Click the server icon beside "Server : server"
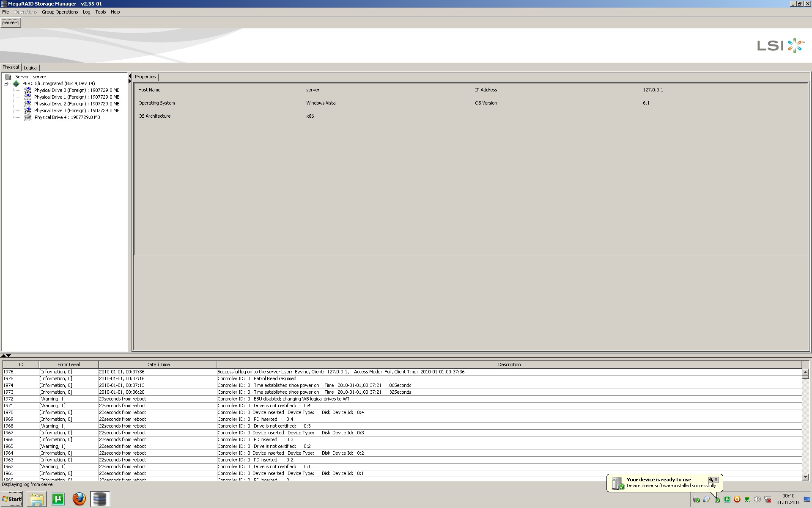Image resolution: width=812 pixels, height=508 pixels. (8, 77)
